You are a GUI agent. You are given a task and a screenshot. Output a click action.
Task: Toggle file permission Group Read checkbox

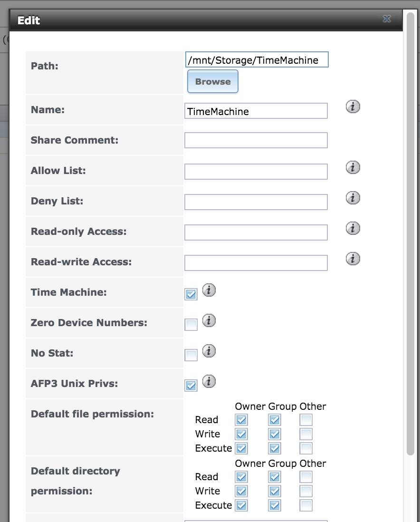(275, 420)
